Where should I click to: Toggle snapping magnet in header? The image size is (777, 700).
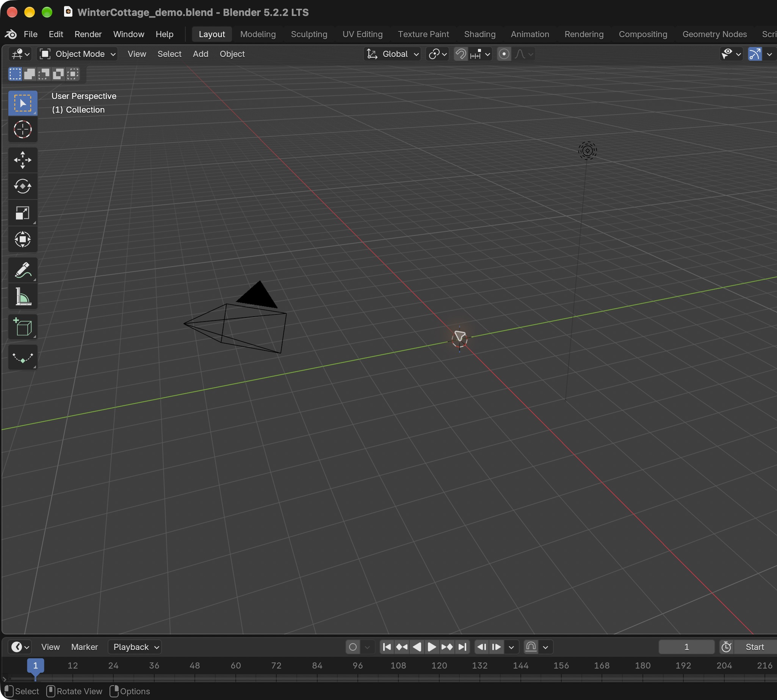[x=461, y=54]
